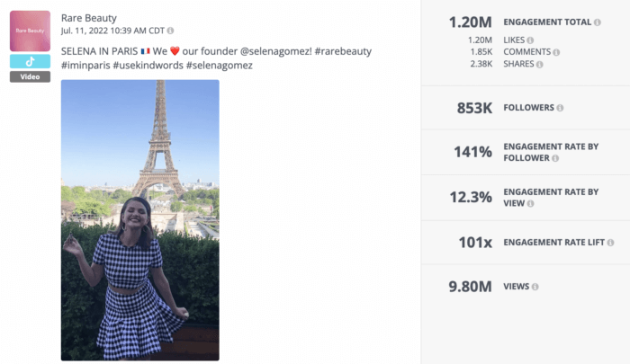Select the 9.80M views value

[x=471, y=287]
